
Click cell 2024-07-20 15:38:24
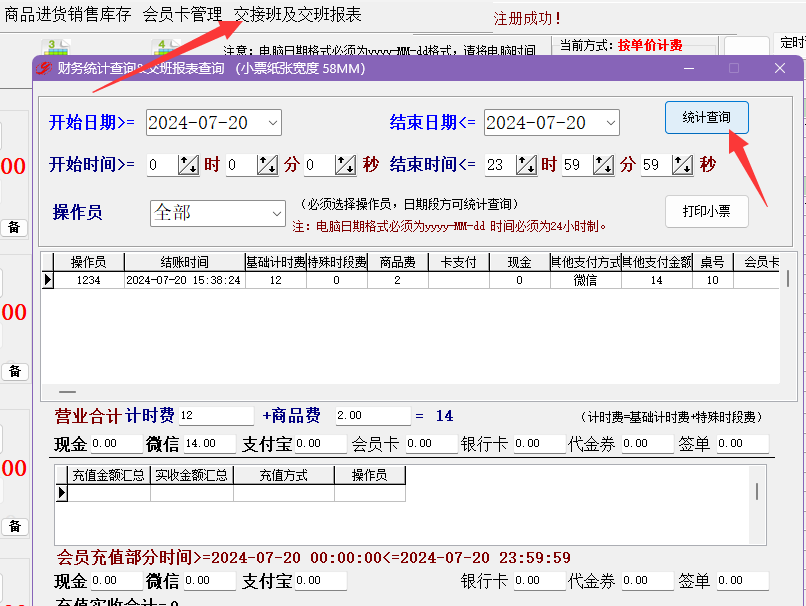pos(184,280)
